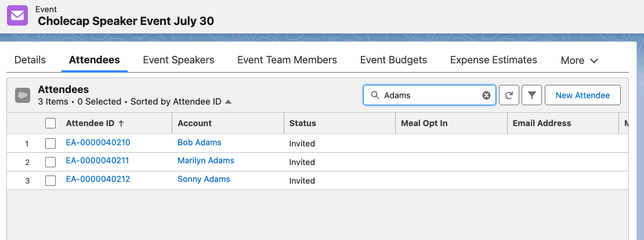Select the Sonny Adams row checkbox

click(x=50, y=180)
